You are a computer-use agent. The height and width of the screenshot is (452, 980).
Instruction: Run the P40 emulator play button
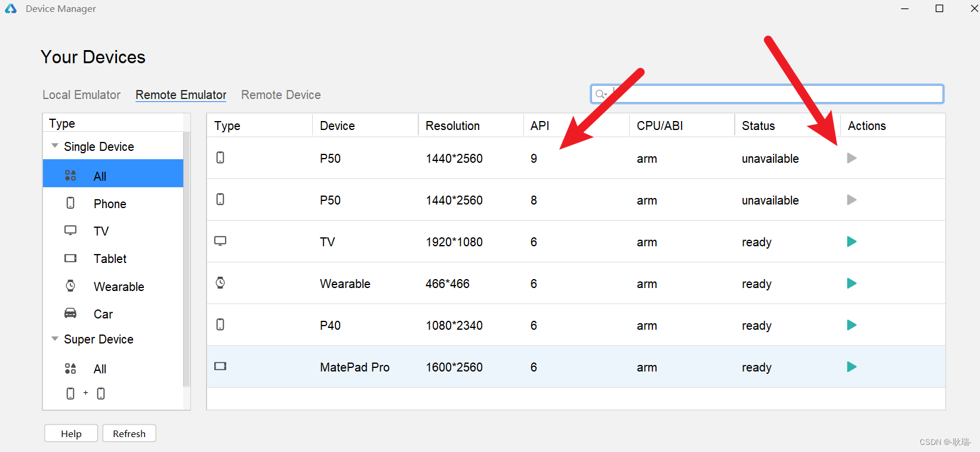pos(852,325)
